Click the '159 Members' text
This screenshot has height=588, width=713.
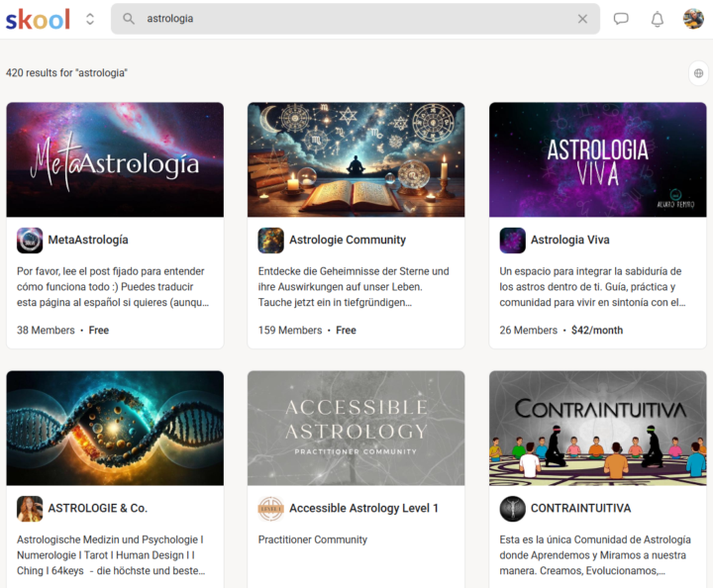[x=290, y=331]
